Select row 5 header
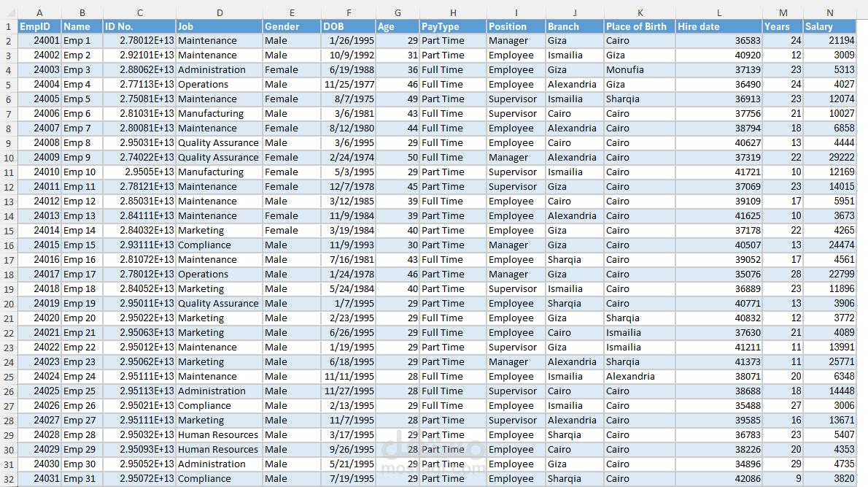The image size is (868, 487). pos(8,85)
